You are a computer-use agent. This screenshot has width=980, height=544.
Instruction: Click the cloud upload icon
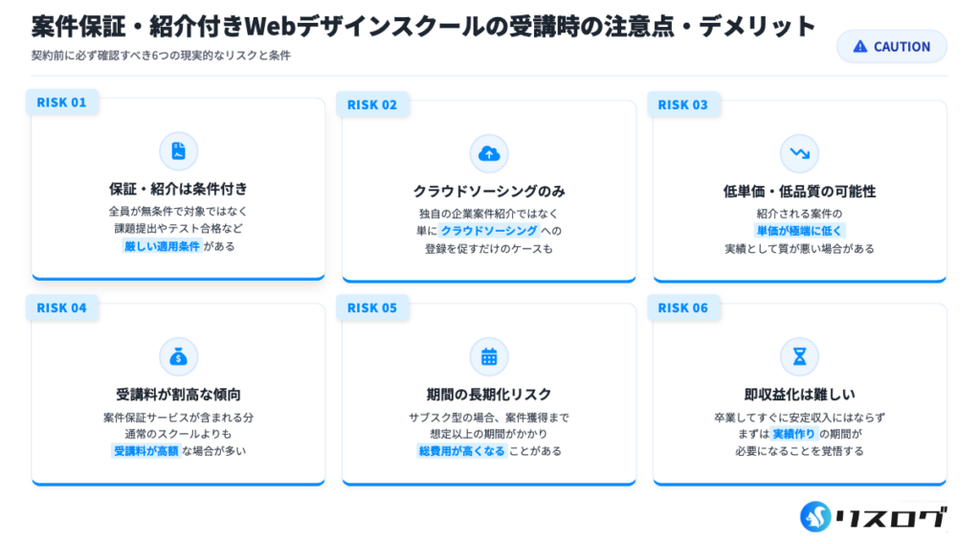489,153
